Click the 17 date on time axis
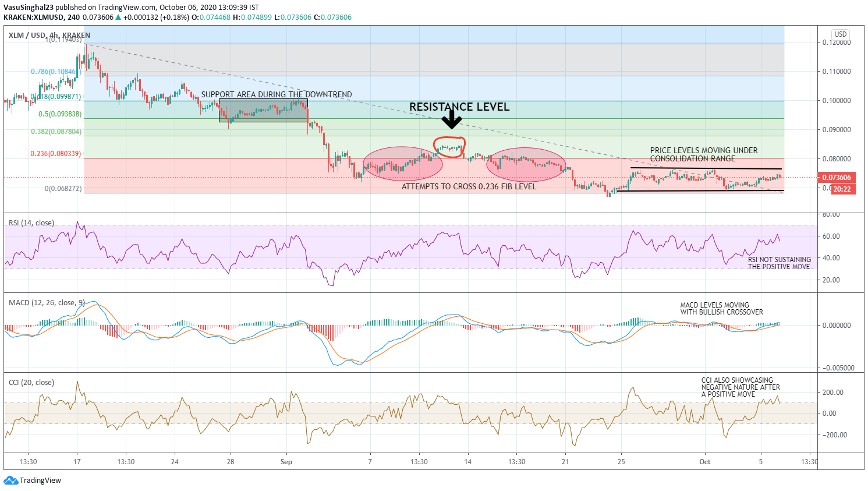This screenshot has height=491, width=868. (x=77, y=462)
